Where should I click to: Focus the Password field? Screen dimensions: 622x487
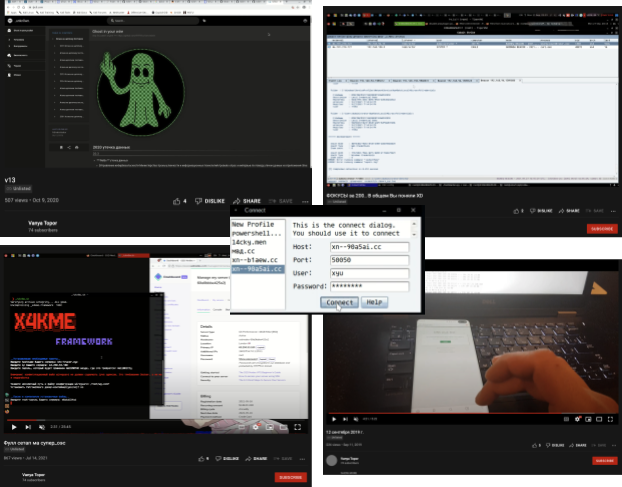pos(369,286)
